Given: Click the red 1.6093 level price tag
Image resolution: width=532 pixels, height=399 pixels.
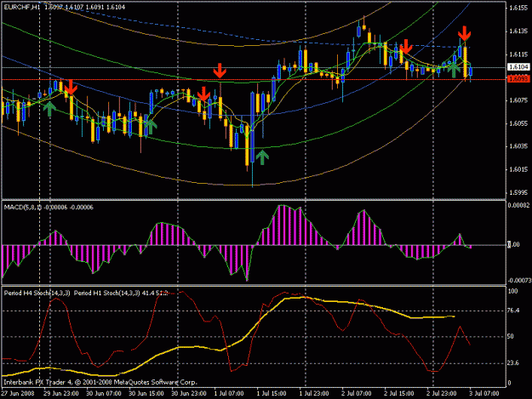Looking at the screenshot, I should pyautogui.click(x=518, y=78).
